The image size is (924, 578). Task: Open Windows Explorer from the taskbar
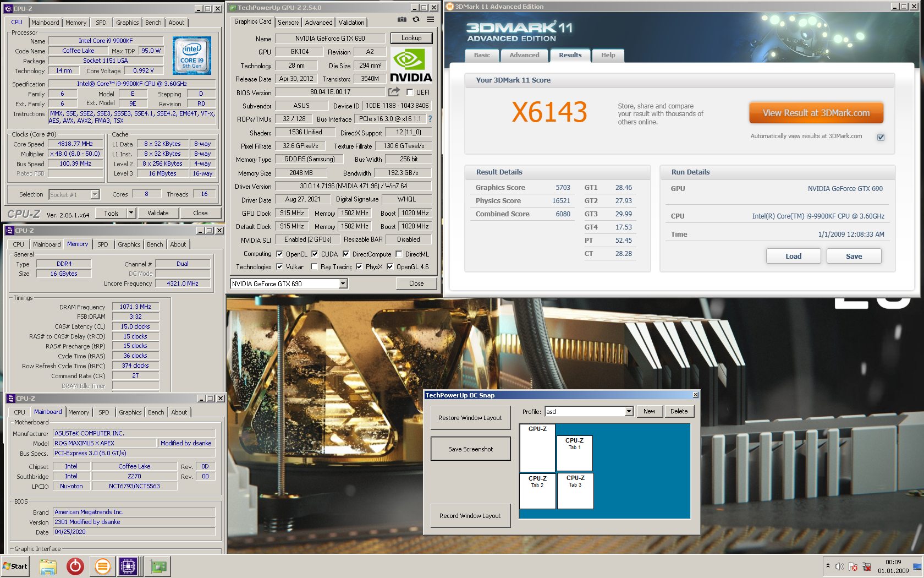click(x=48, y=566)
